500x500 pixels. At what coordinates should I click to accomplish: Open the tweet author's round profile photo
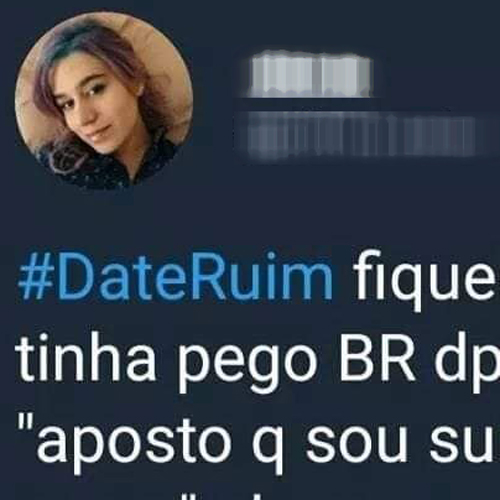[x=104, y=101]
